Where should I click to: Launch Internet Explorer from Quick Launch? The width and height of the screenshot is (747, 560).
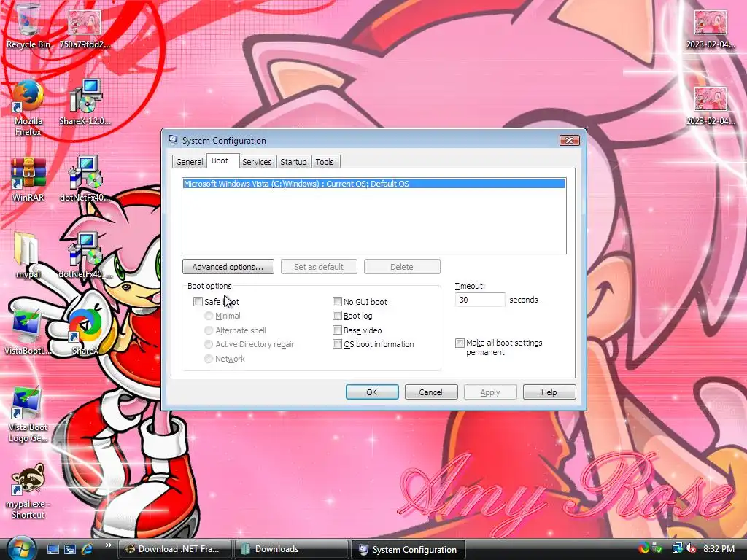pyautogui.click(x=88, y=549)
